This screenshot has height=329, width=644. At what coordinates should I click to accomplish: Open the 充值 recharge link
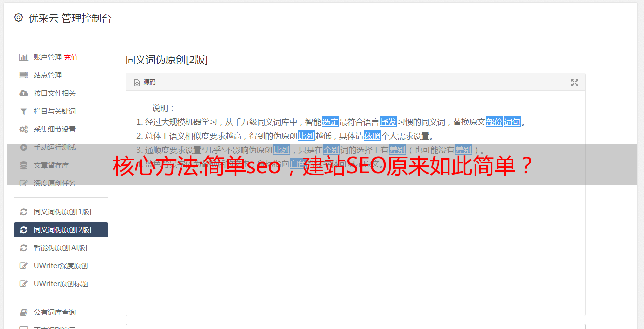click(71, 57)
